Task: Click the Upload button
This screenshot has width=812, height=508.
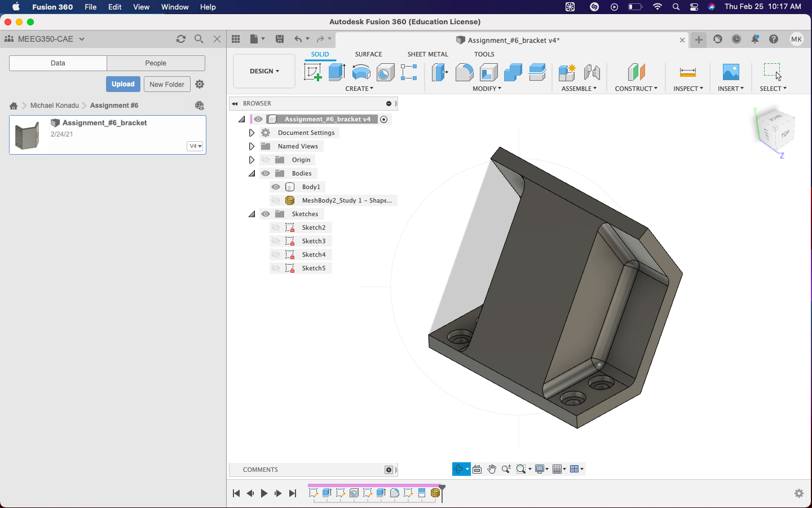Action: coord(122,84)
